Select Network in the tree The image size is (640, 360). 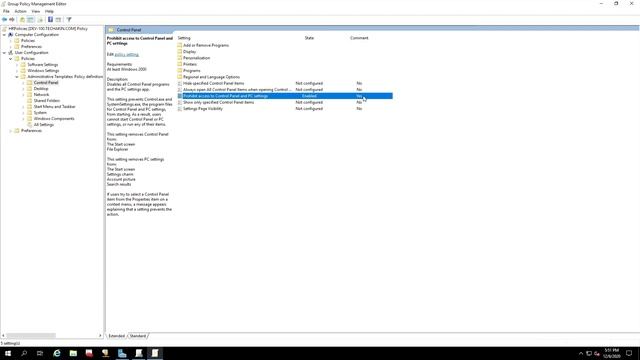point(41,95)
